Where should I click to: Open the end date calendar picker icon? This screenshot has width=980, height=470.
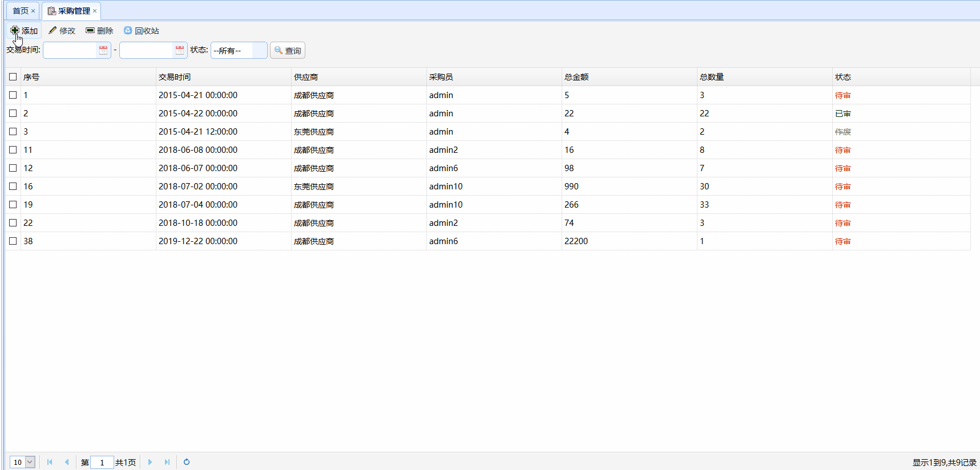(x=180, y=50)
